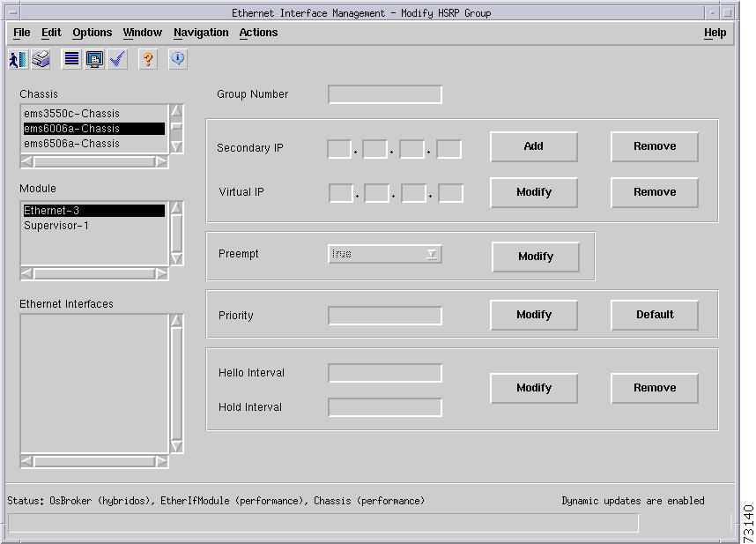Click the Chassis list scroll up arrow

(x=177, y=111)
